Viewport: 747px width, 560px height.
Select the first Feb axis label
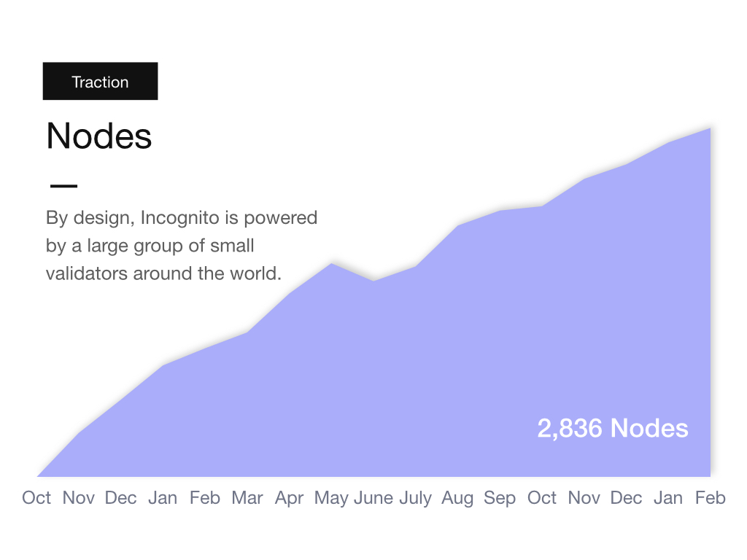pyautogui.click(x=205, y=497)
